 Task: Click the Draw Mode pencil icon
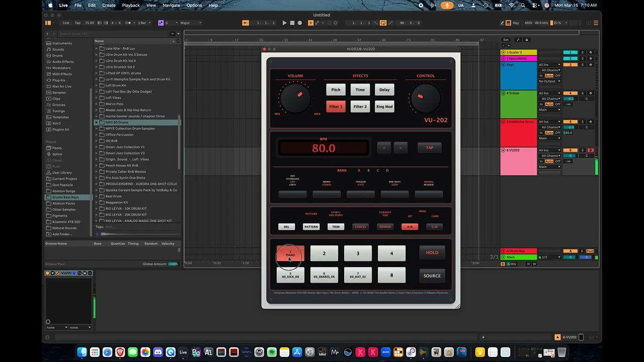point(502,23)
